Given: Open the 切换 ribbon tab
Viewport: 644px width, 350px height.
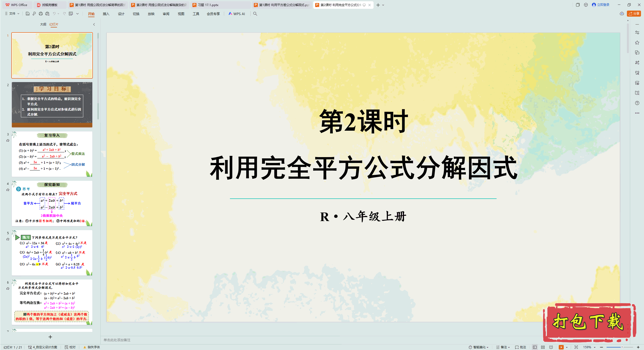Looking at the screenshot, I should click(136, 14).
